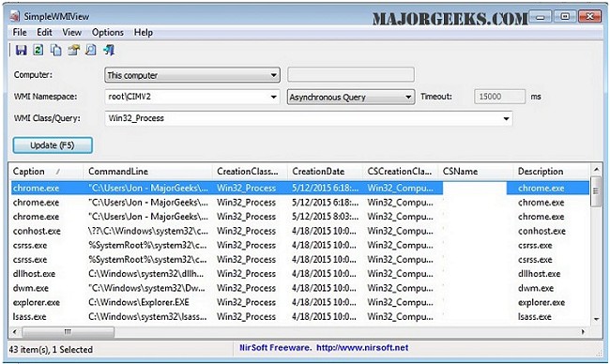Sort by the Caption column header
Image resolution: width=610 pixels, height=364 pixels.
point(46,172)
